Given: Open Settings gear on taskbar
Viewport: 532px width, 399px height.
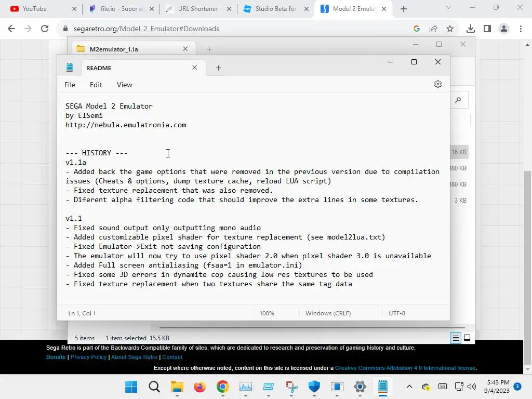Looking at the screenshot, I should click(x=360, y=387).
